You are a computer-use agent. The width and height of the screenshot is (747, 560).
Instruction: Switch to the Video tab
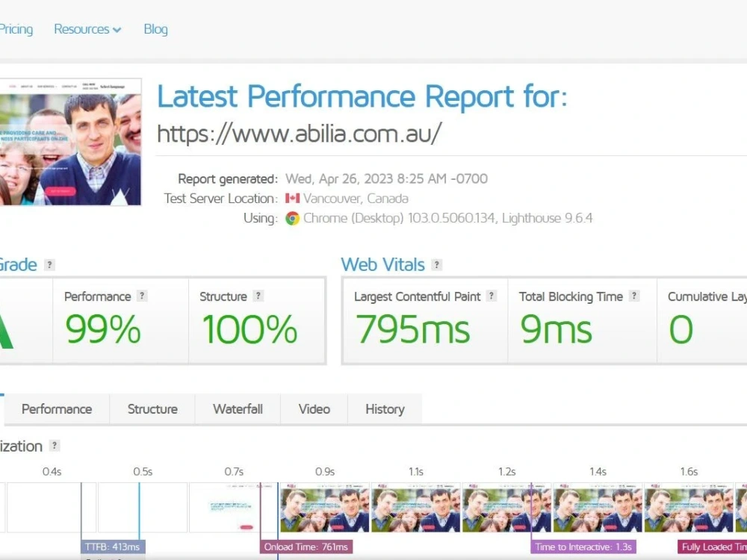click(x=314, y=409)
